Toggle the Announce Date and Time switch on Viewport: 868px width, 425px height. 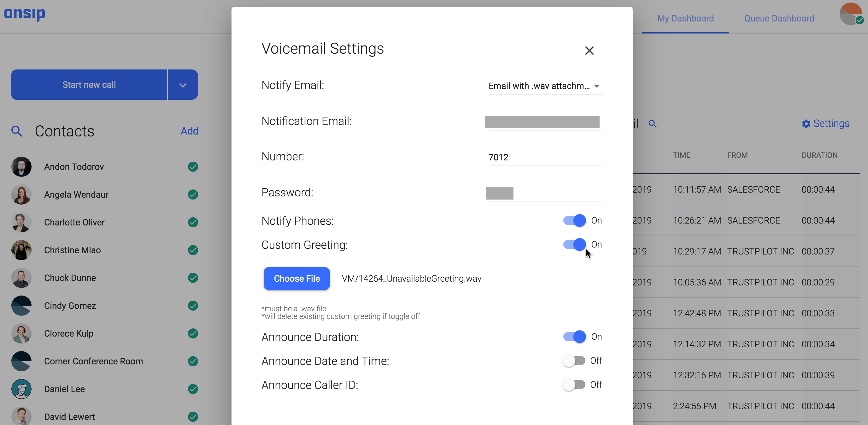pos(573,361)
